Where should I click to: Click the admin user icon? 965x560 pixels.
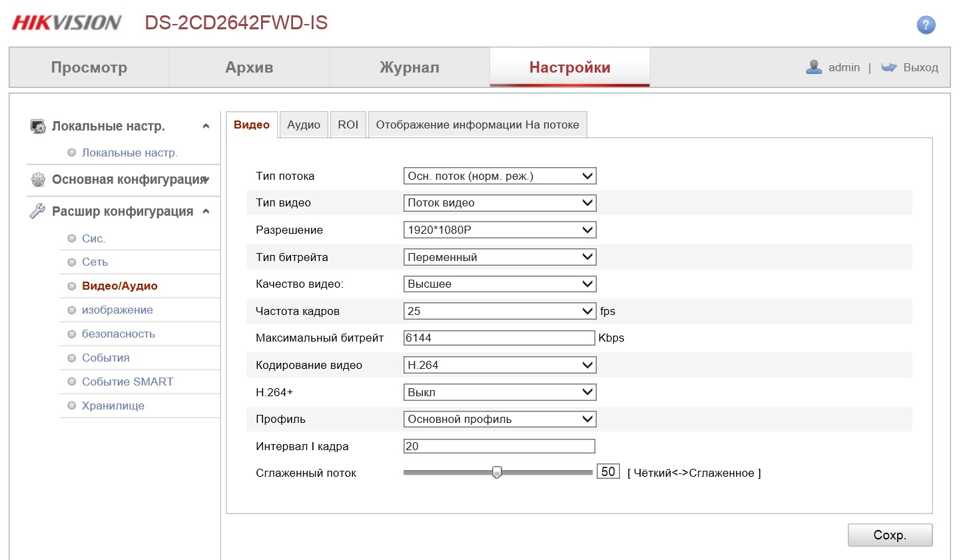(x=813, y=67)
